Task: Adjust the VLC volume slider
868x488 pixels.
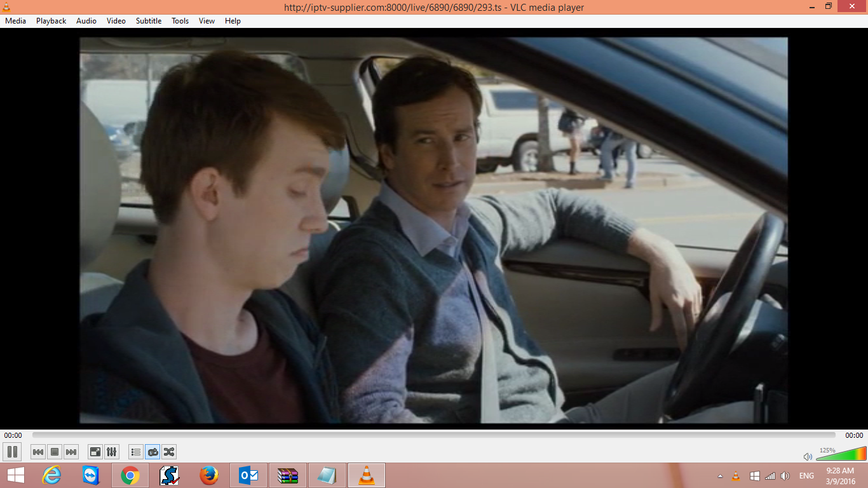Action: (841, 454)
